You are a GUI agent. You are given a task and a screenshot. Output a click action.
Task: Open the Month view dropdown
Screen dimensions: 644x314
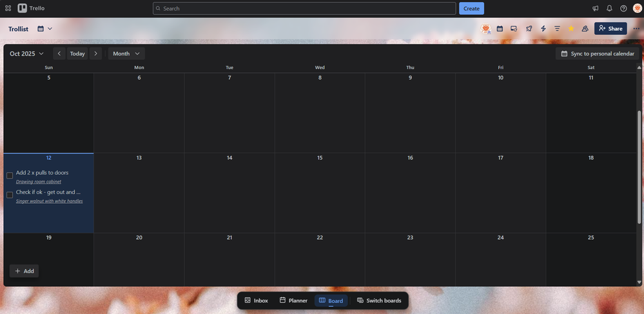[x=126, y=54]
